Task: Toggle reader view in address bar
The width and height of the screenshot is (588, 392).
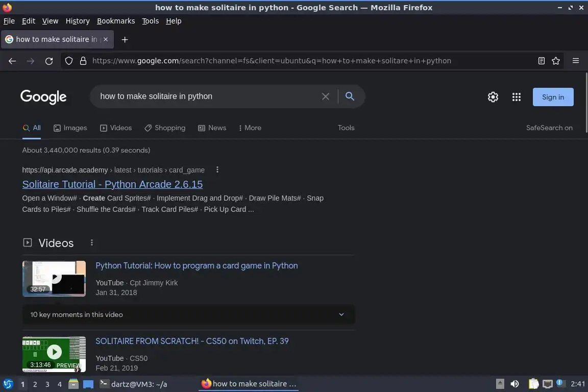Action: pos(541,61)
